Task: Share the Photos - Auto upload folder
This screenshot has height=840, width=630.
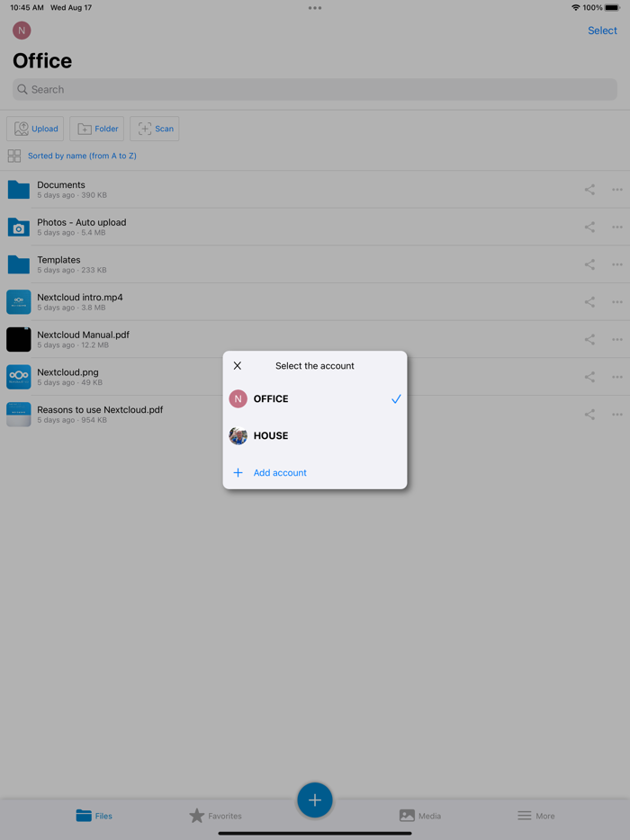Action: pyautogui.click(x=589, y=228)
